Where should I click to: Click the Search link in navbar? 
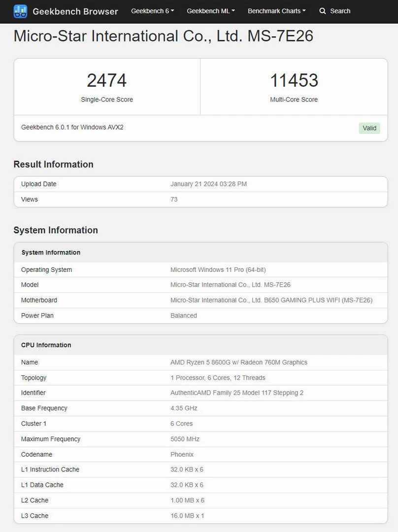[x=340, y=11]
